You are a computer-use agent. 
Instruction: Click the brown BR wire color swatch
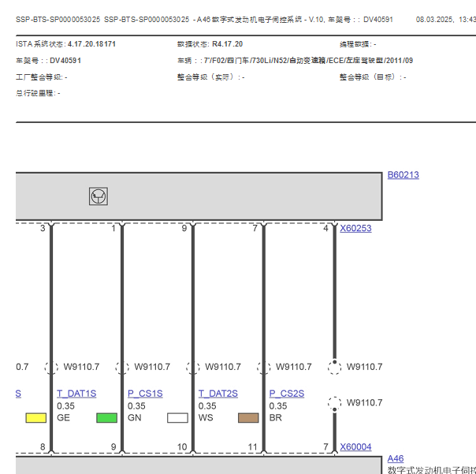248,418
